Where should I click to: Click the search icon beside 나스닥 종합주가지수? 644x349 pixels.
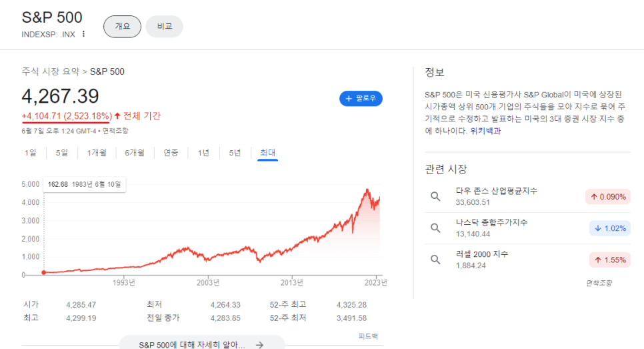pyautogui.click(x=435, y=228)
